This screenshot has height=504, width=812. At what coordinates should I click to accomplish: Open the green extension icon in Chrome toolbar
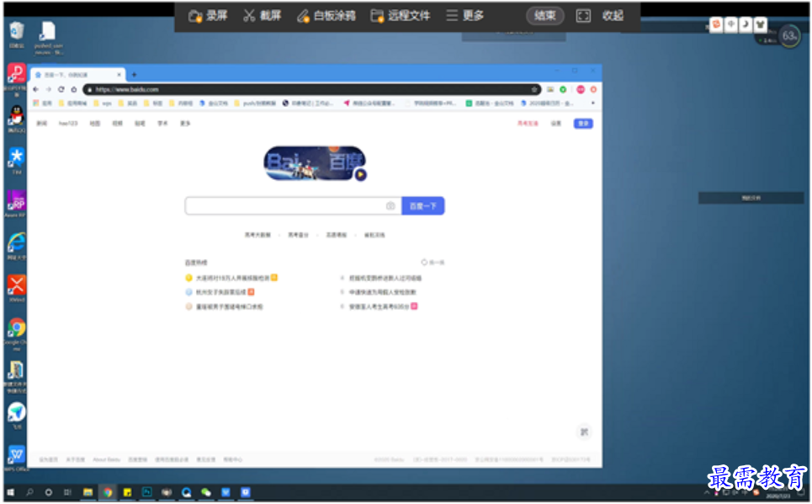pyautogui.click(x=563, y=90)
